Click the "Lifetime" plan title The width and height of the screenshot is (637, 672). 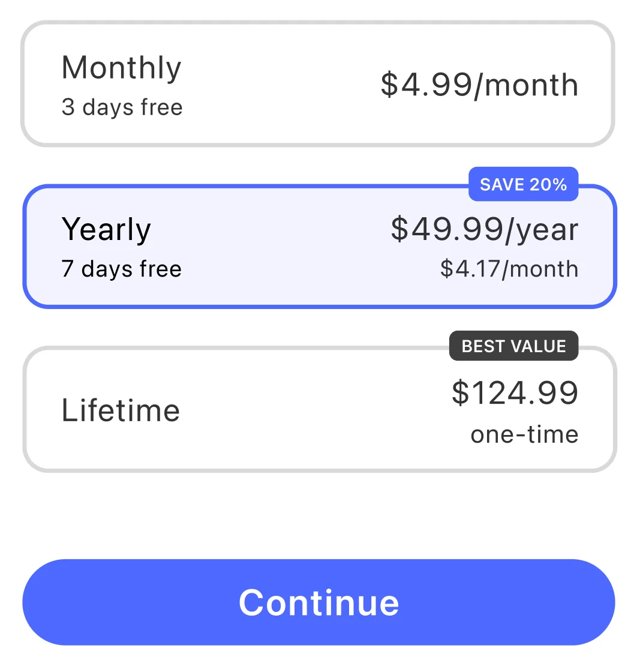click(x=121, y=410)
